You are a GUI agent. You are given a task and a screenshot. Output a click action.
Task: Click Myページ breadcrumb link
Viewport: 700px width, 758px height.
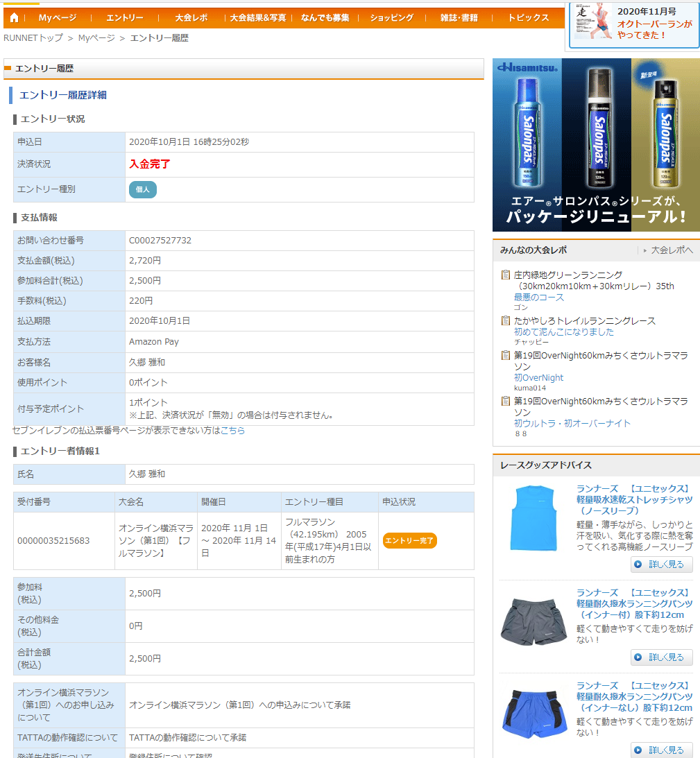pos(96,37)
